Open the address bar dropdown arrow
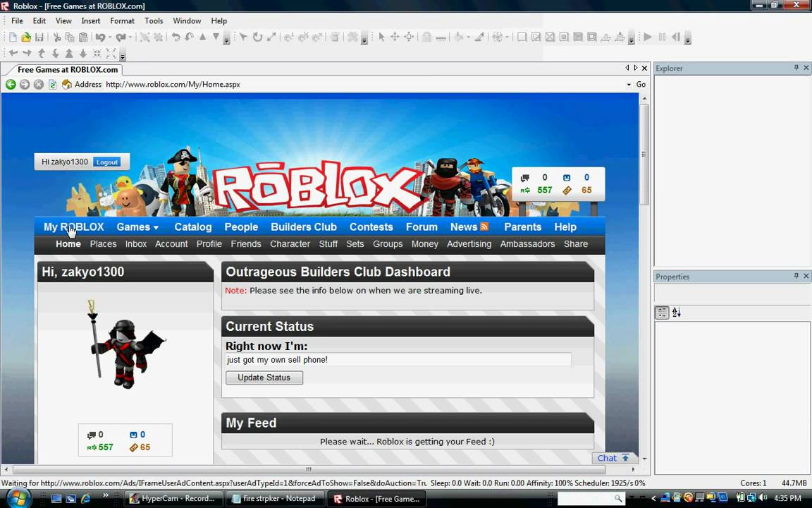The height and width of the screenshot is (508, 812). tap(629, 85)
